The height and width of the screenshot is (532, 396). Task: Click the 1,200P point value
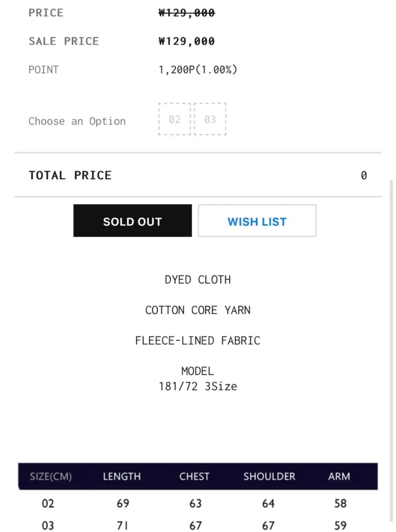point(197,70)
